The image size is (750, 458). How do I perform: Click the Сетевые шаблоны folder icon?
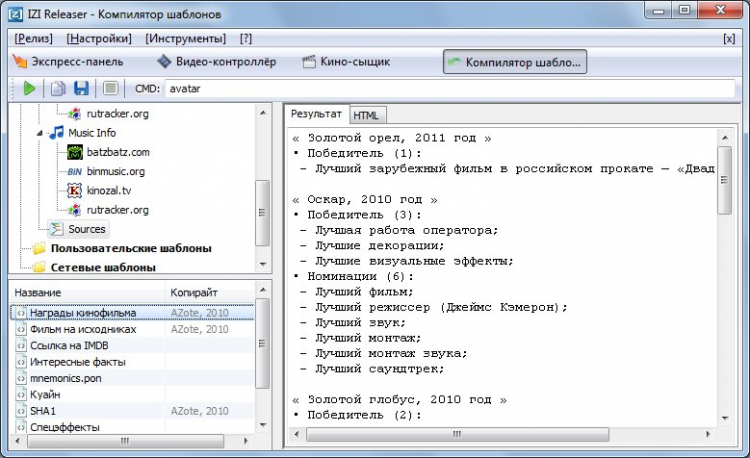coord(39,267)
